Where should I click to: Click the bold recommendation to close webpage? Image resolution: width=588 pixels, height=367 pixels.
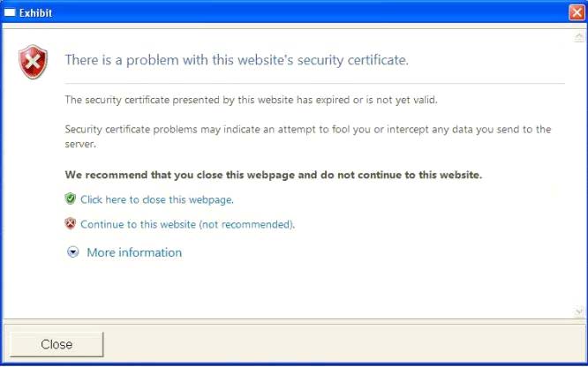(x=274, y=175)
